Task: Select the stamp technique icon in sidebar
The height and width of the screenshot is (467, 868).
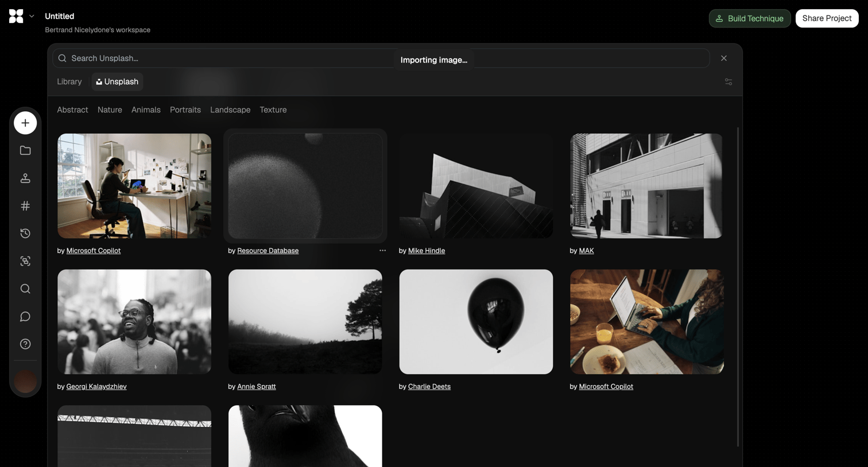Action: [x=25, y=178]
